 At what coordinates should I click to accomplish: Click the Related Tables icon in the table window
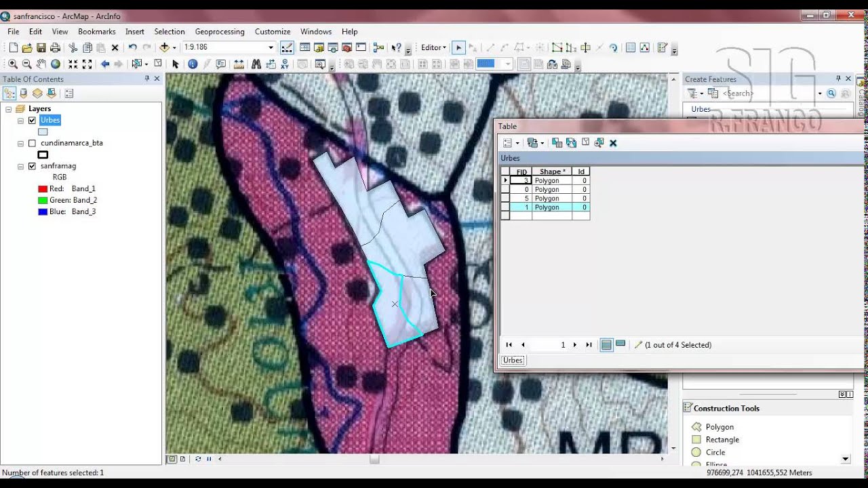point(532,143)
